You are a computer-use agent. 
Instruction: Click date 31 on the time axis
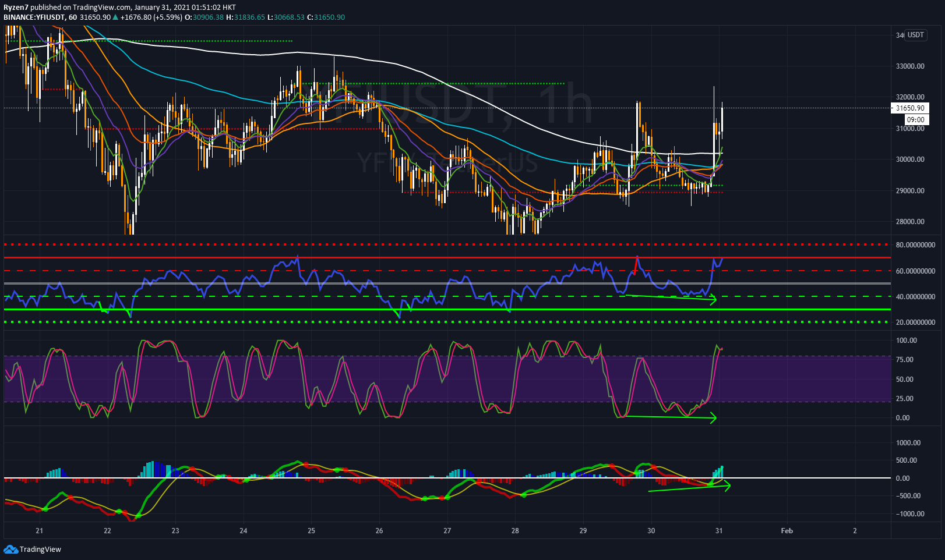pyautogui.click(x=719, y=531)
